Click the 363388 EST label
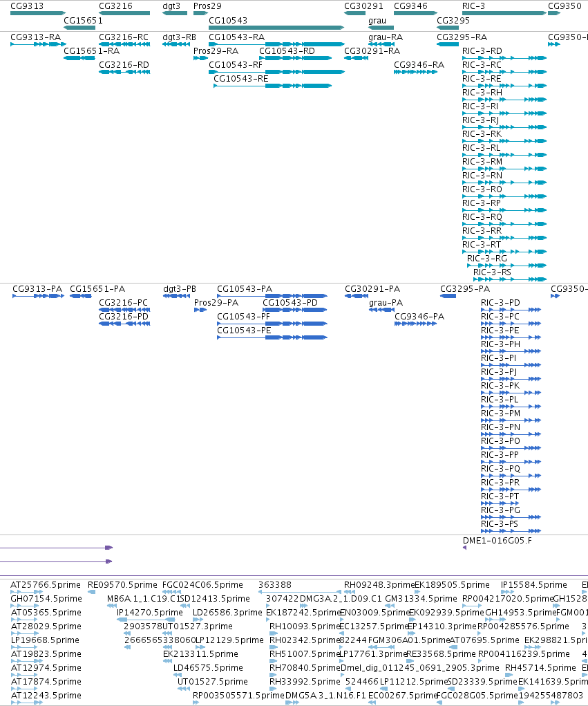 [x=275, y=584]
